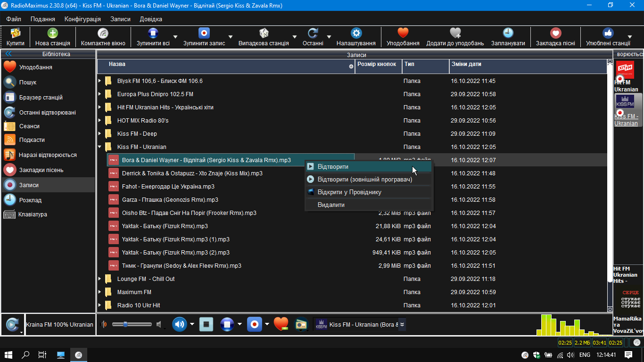Collapse the Бібліотека panel with double arrow
Viewport: 644px width, 362px height.
(8, 54)
